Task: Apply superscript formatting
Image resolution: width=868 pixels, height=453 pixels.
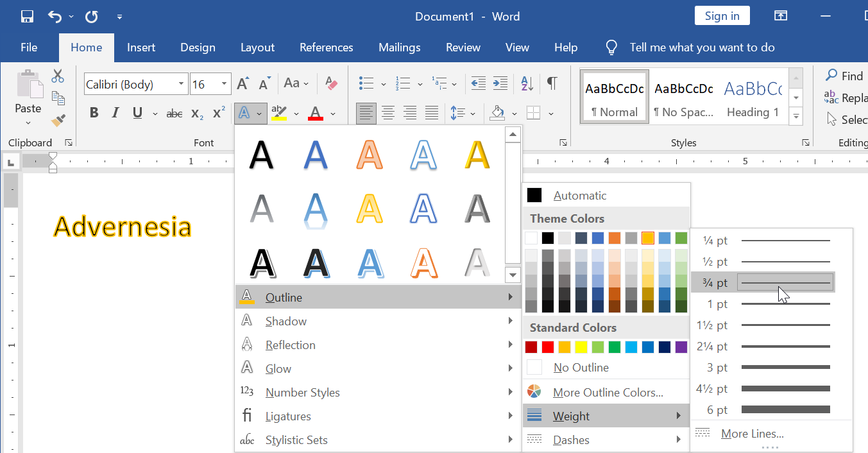Action: coord(219,114)
